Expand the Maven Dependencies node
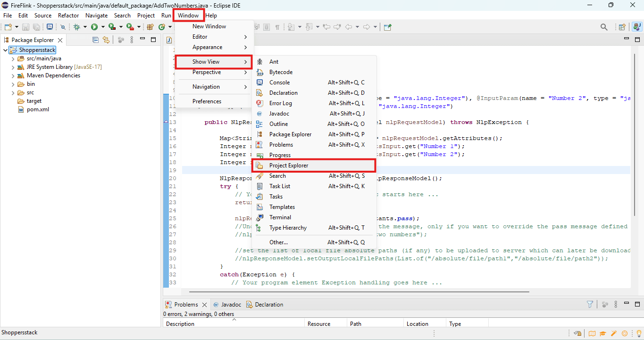This screenshot has width=644, height=340. click(x=13, y=75)
